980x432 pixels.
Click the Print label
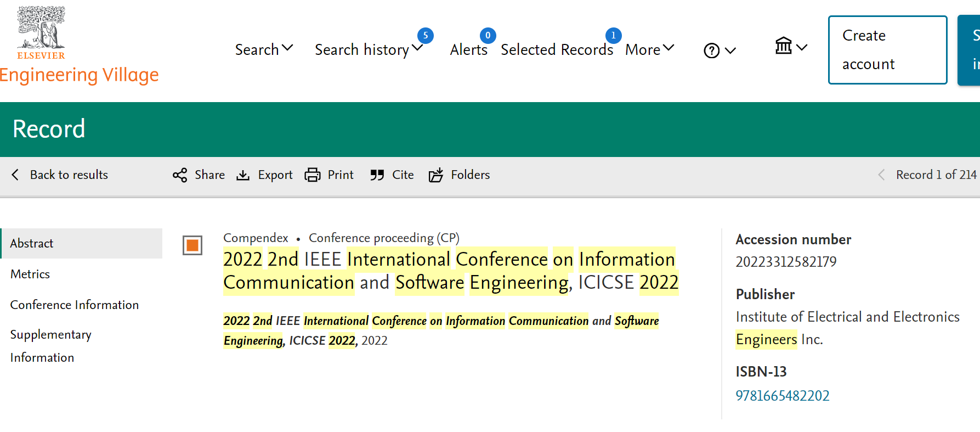pyautogui.click(x=341, y=175)
